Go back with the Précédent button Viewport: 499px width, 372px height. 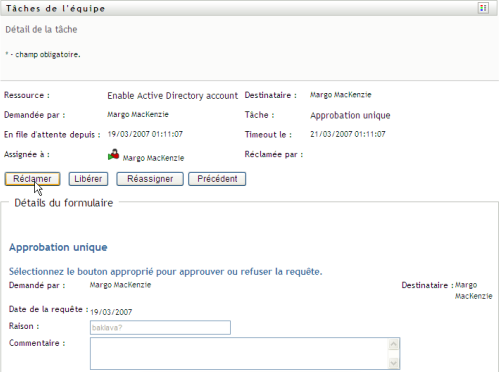pyautogui.click(x=217, y=179)
